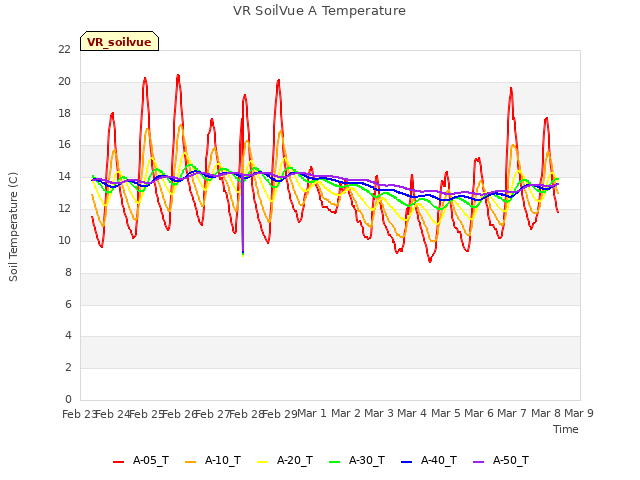The image size is (640, 480).
Task: Click the Mar 4 x-axis tick label
Action: click(x=412, y=413)
